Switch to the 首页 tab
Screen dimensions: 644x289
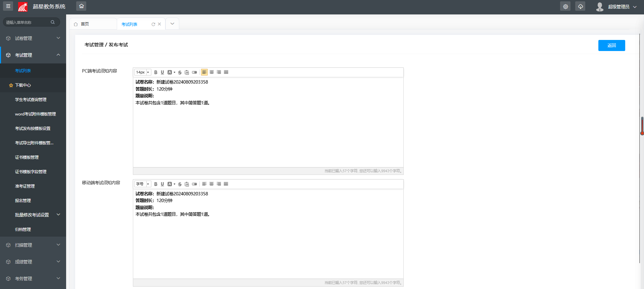[x=85, y=24]
